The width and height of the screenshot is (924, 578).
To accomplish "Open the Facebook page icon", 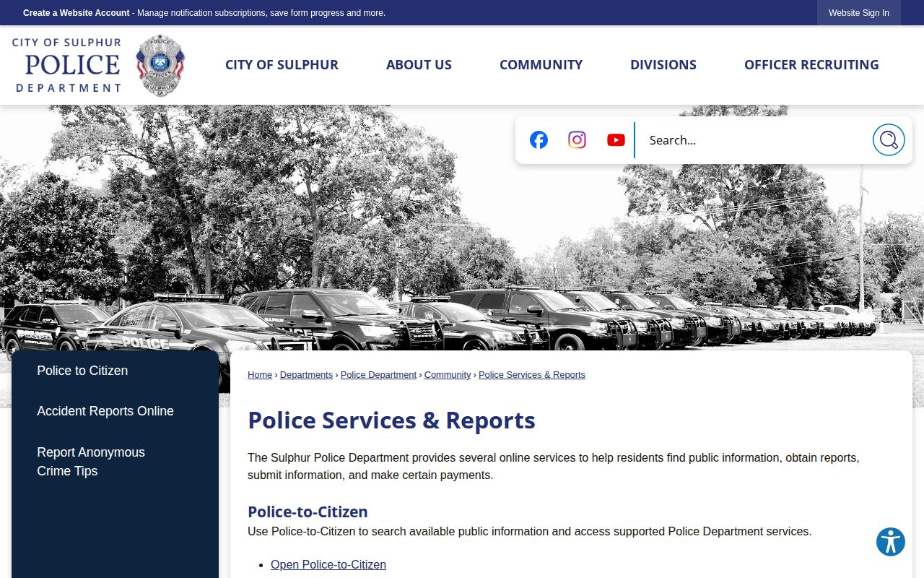I will coord(539,140).
